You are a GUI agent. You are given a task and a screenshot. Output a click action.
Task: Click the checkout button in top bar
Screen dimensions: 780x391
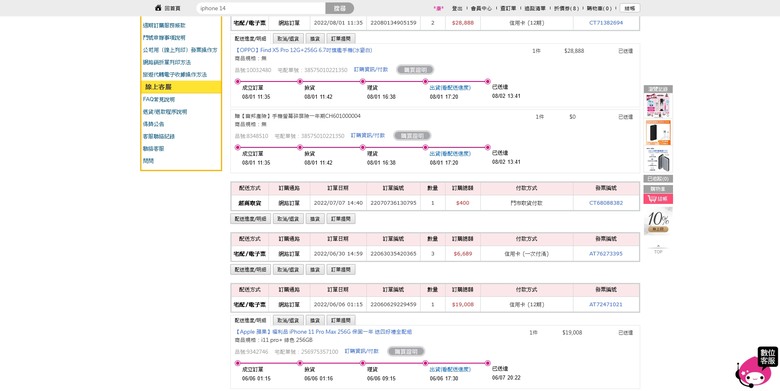click(630, 8)
